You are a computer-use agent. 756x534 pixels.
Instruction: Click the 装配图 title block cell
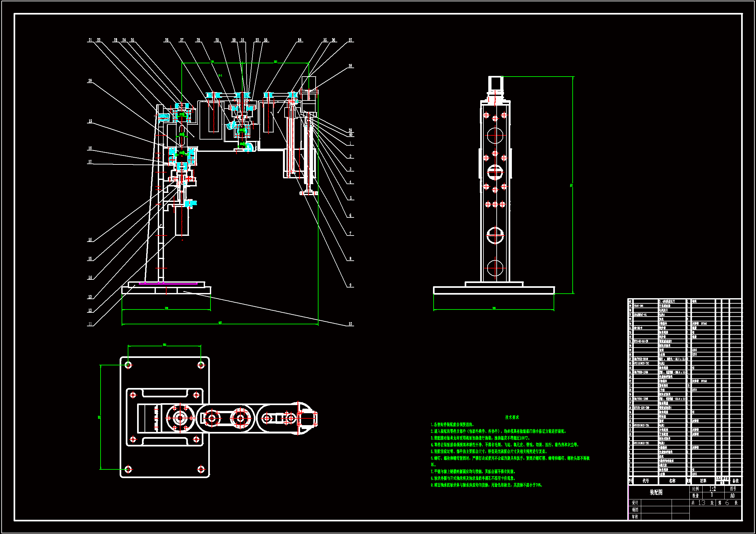point(656,493)
